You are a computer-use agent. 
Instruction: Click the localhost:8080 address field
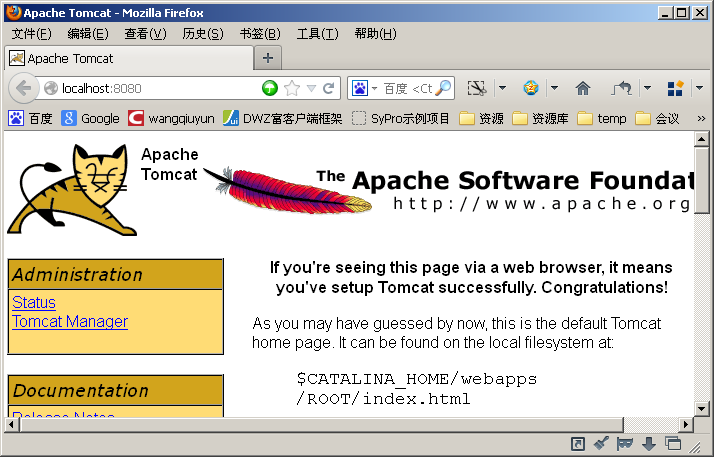click(159, 88)
